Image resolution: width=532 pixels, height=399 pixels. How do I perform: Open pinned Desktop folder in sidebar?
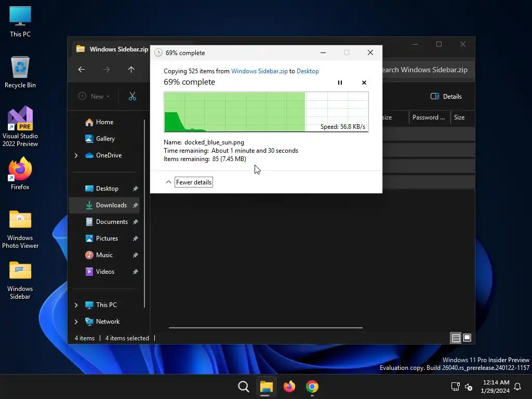107,189
